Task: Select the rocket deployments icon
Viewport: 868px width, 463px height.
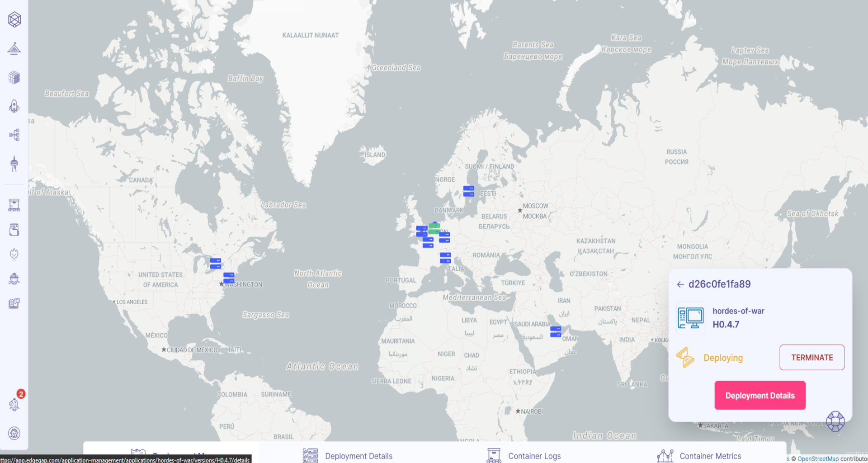Action: 14,106
